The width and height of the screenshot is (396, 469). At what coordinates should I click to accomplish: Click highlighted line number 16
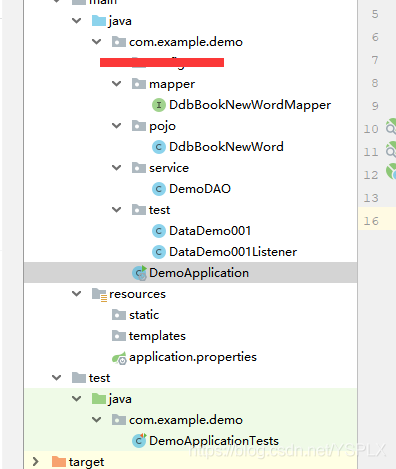tap(371, 221)
